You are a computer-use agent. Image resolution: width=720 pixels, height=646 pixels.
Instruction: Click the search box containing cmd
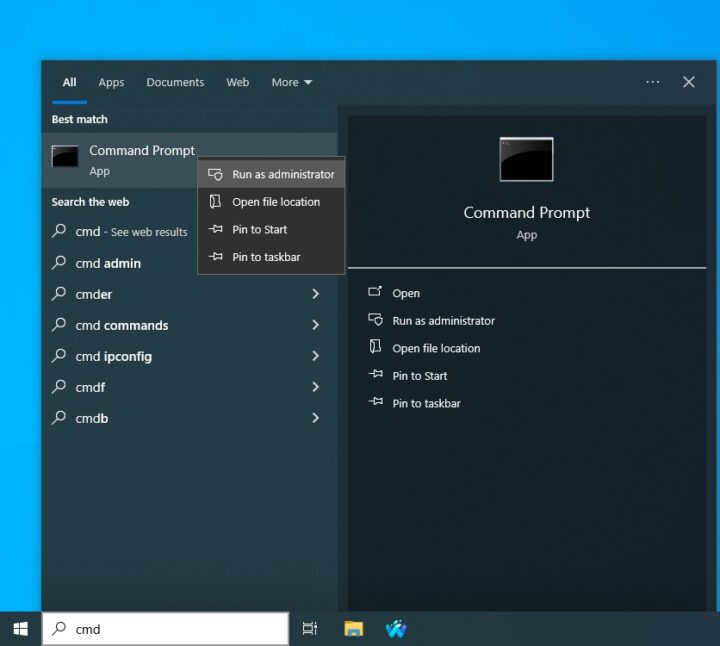pyautogui.click(x=170, y=629)
